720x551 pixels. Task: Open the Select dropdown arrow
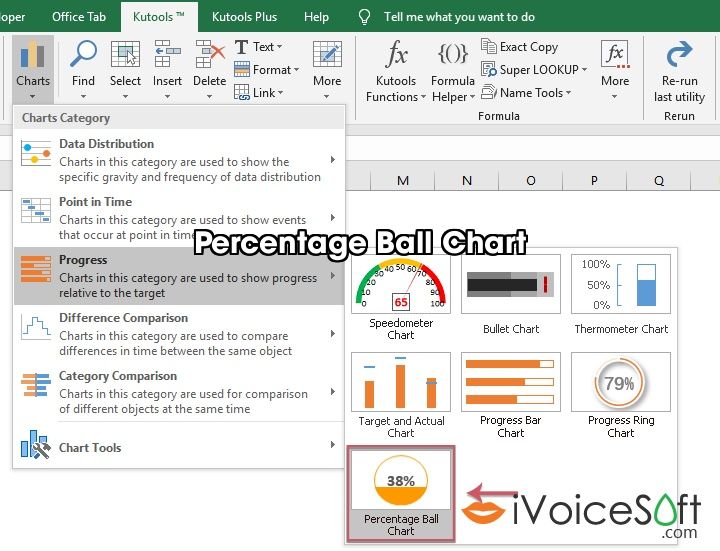pyautogui.click(x=125, y=96)
